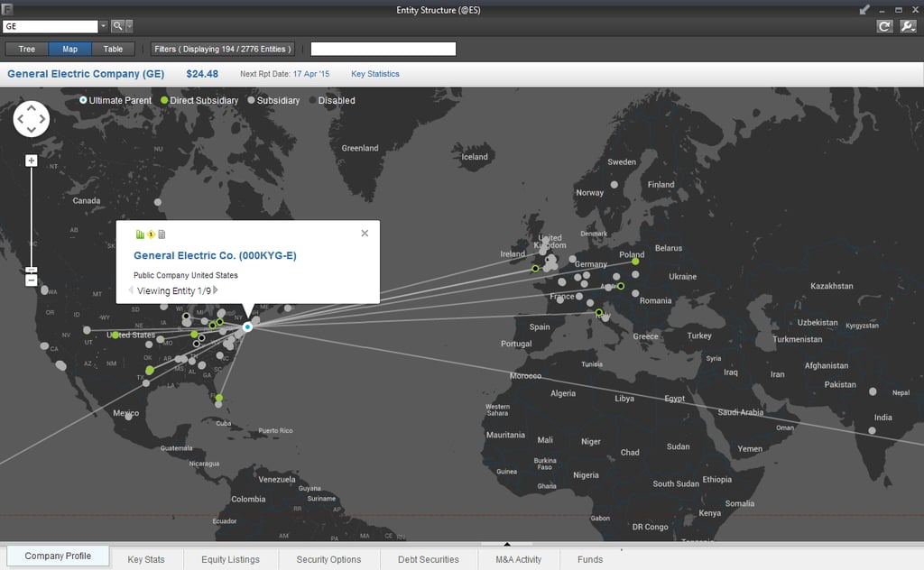This screenshot has height=570, width=924.
Task: Zoom out with the minus button
Action: (32, 280)
